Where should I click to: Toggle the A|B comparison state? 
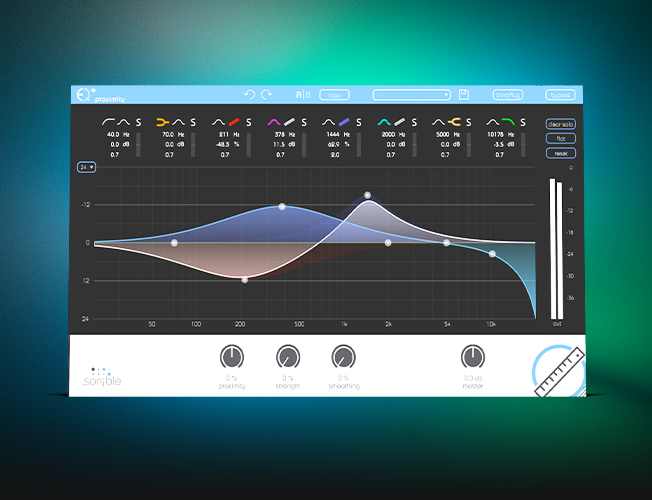303,95
